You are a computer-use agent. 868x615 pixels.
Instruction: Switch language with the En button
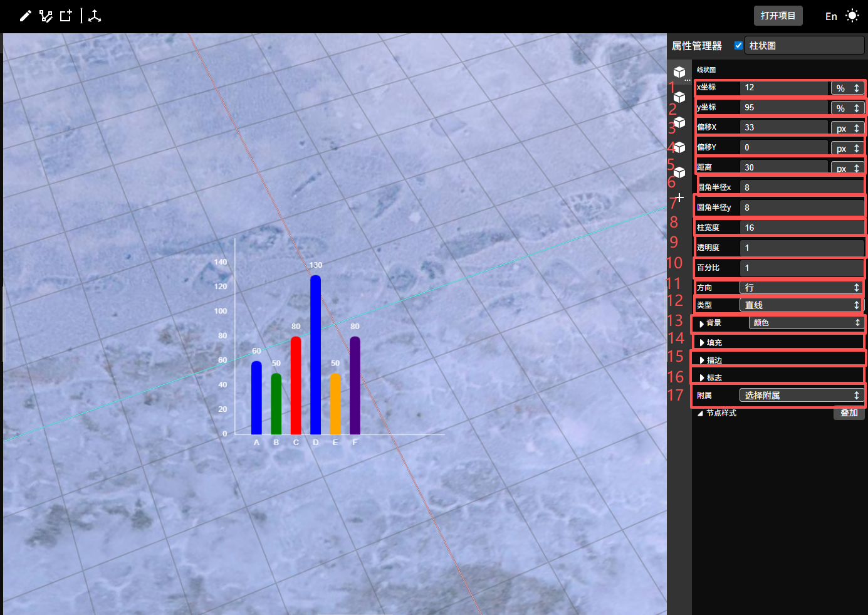point(831,16)
